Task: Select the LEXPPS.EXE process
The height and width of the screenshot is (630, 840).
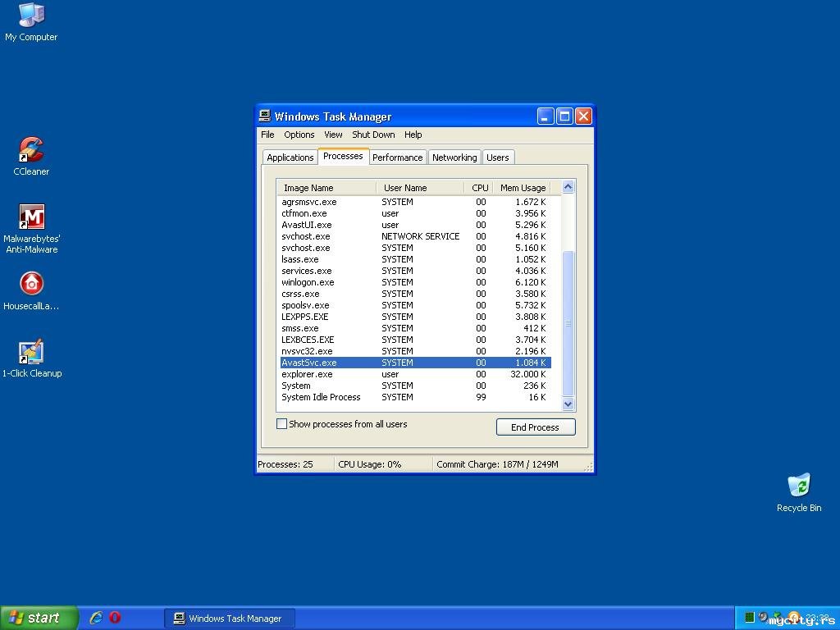Action: [415, 317]
